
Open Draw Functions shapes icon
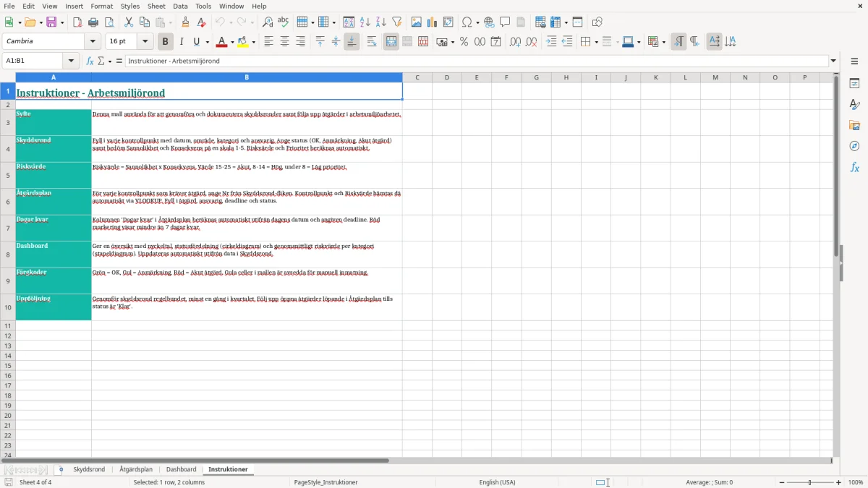597,22
